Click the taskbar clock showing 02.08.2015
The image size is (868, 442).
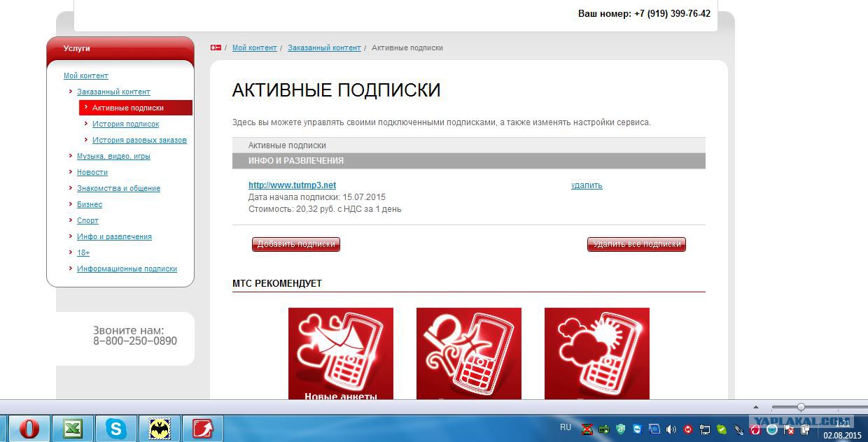(x=842, y=429)
